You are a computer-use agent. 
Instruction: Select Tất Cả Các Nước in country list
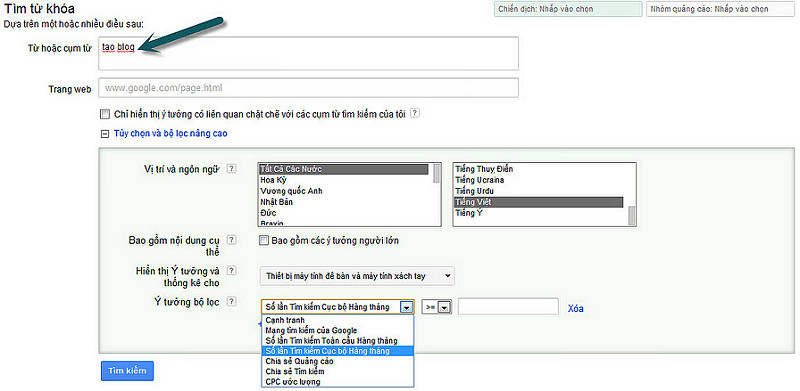pyautogui.click(x=344, y=169)
